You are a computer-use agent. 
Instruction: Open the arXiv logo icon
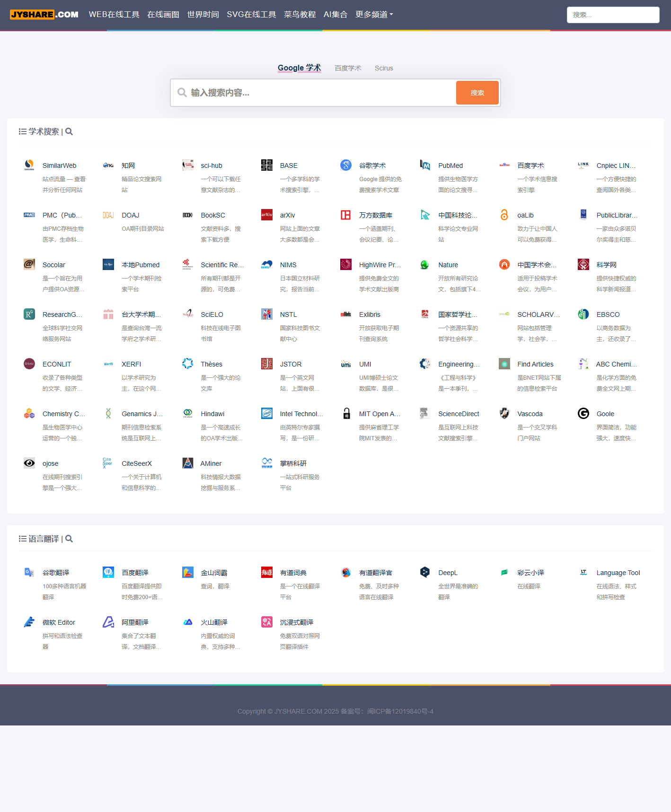point(267,215)
